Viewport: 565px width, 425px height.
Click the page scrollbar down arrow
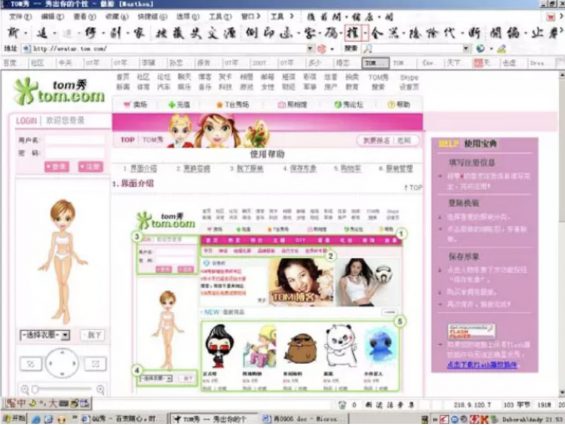(x=562, y=393)
